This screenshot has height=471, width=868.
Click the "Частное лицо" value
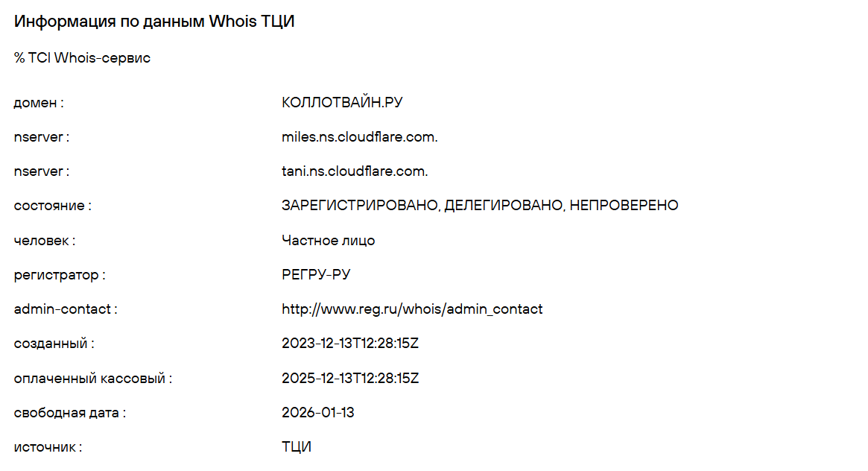(x=328, y=241)
